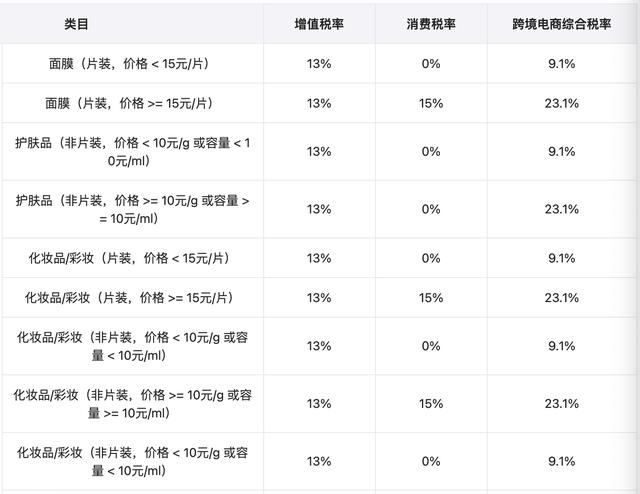Click 15% 消费税率 for 化妆品/彩妆 片装 >= 15元/片
640x494 pixels.
[x=431, y=297]
